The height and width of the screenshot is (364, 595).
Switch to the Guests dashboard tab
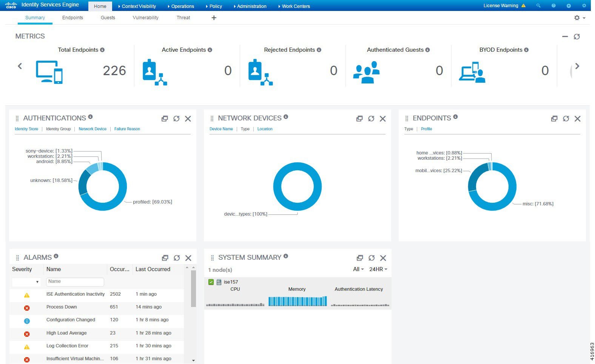108,18
